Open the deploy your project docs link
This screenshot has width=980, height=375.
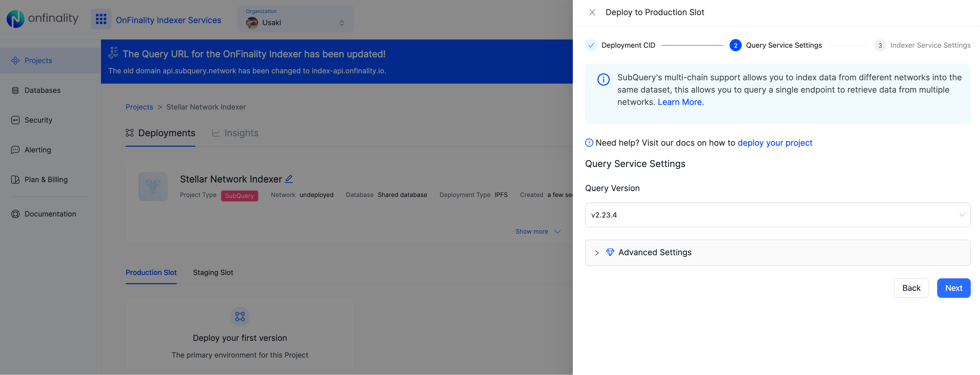coord(775,143)
